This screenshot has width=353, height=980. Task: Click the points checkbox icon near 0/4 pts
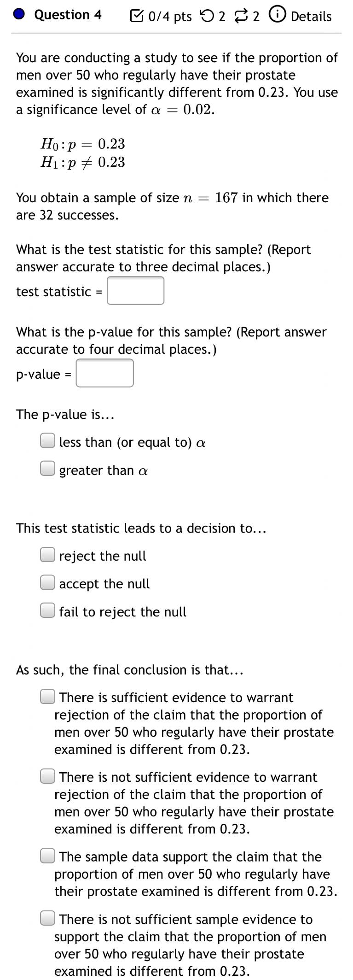tap(137, 16)
